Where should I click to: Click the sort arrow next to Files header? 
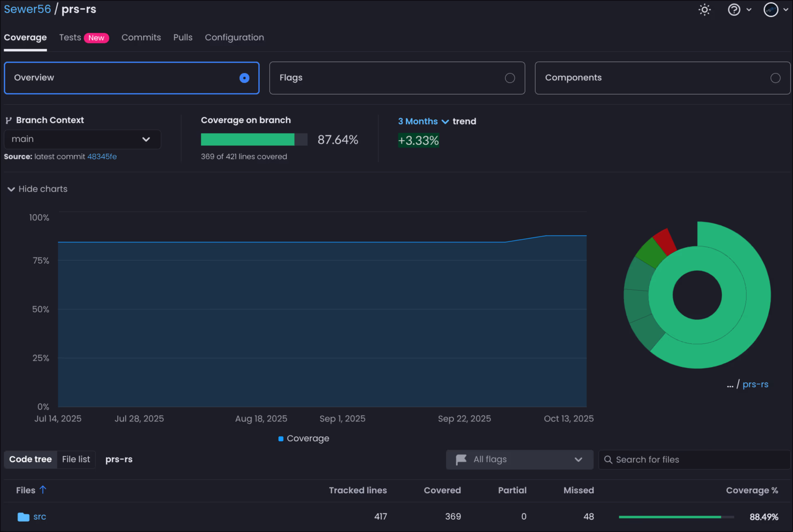point(43,490)
